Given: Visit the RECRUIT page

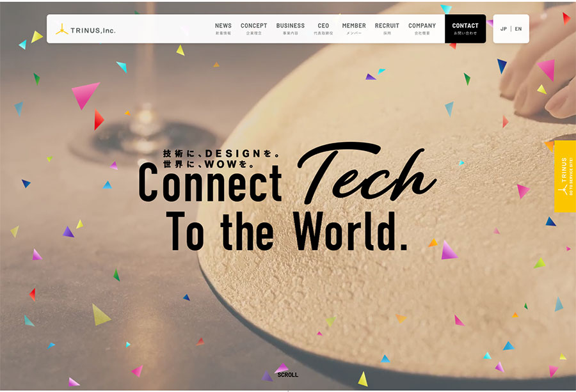Looking at the screenshot, I should [x=387, y=29].
